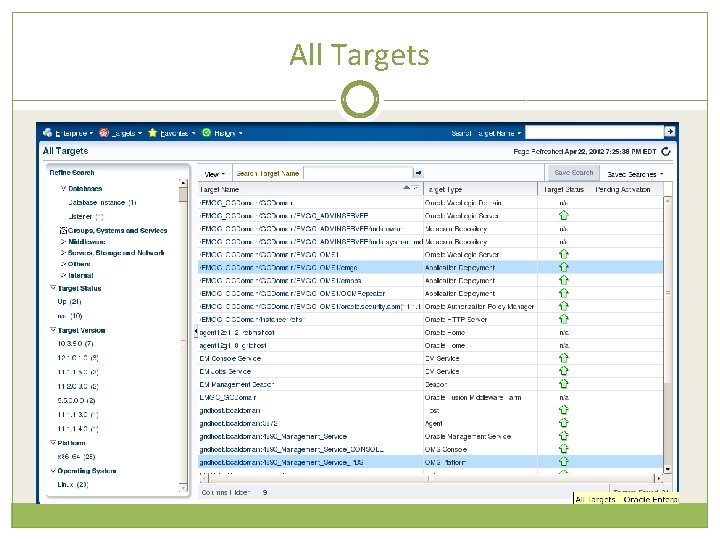The width and height of the screenshot is (720, 540).
Task: Open the Targets menu
Action: (127, 133)
